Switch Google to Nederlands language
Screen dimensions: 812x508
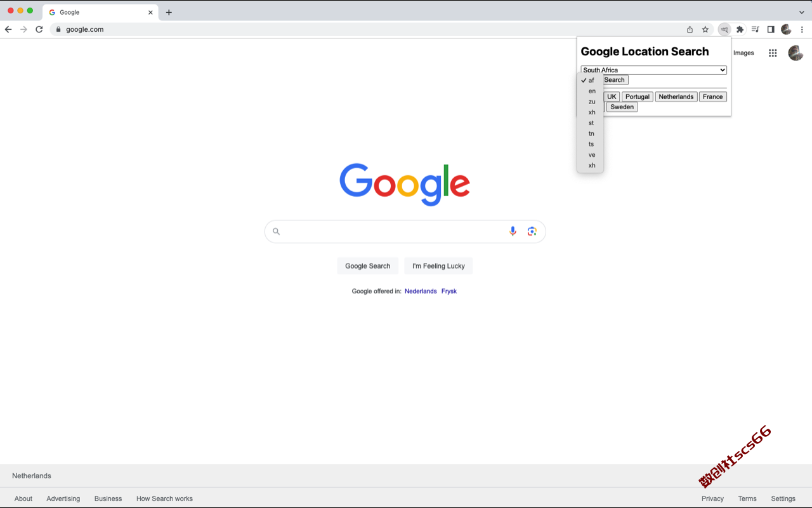coord(421,291)
